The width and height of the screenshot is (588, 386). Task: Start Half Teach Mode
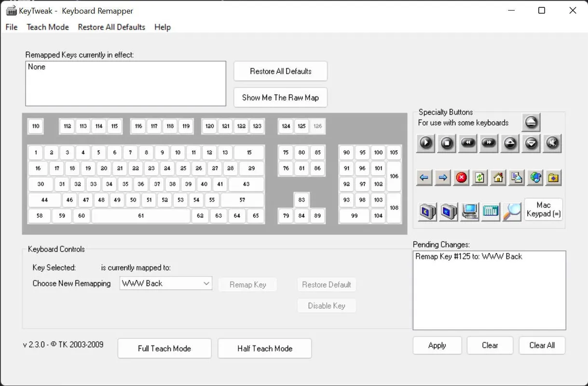tap(265, 348)
